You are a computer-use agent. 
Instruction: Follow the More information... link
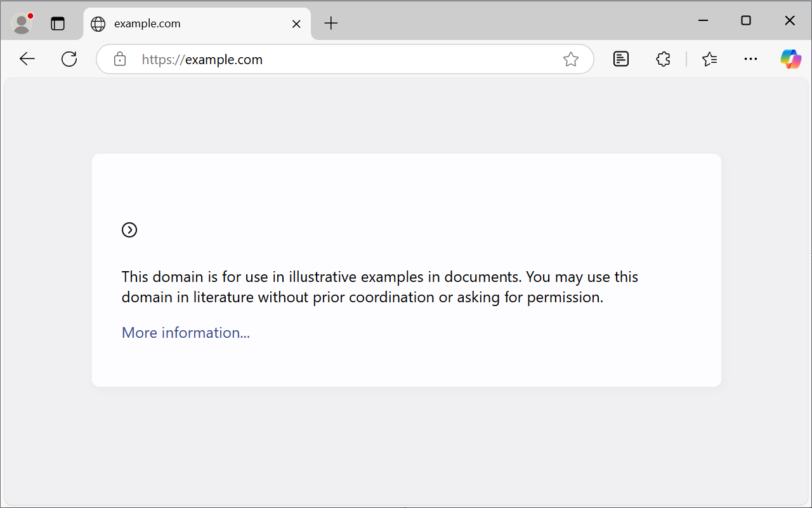point(186,333)
